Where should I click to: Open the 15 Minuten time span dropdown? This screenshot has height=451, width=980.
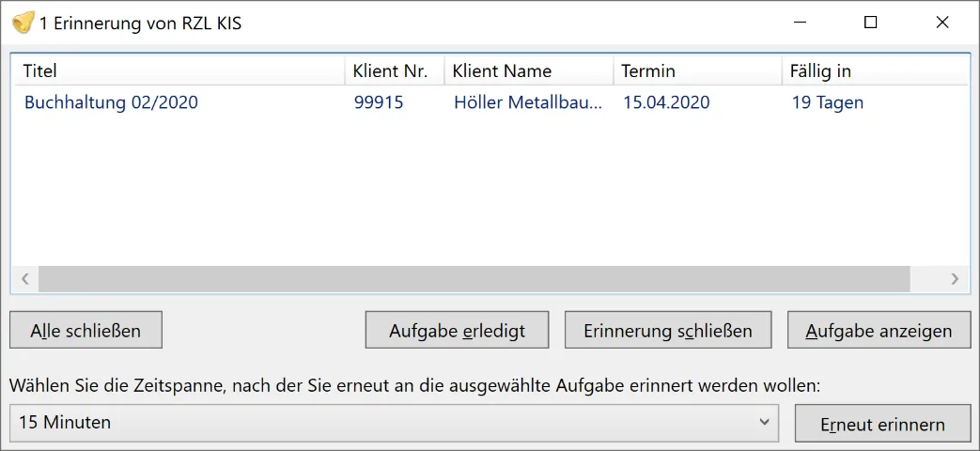tap(395, 423)
